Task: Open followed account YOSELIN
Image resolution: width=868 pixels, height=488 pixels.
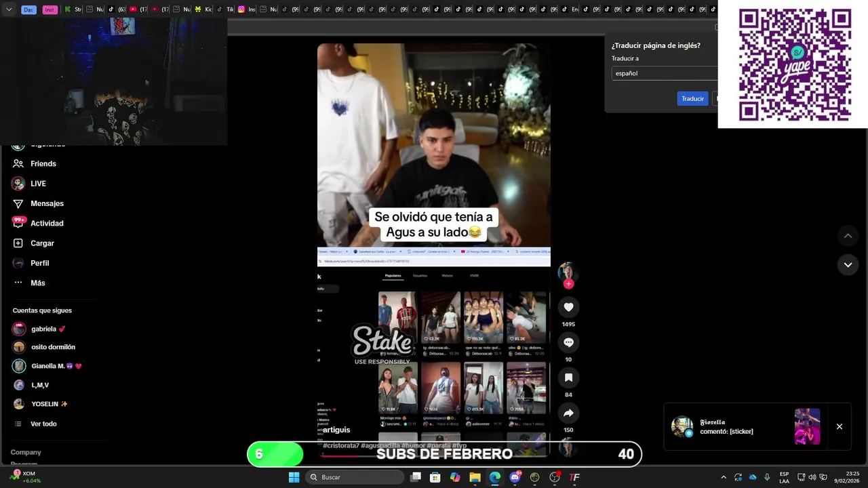Action: click(41, 404)
